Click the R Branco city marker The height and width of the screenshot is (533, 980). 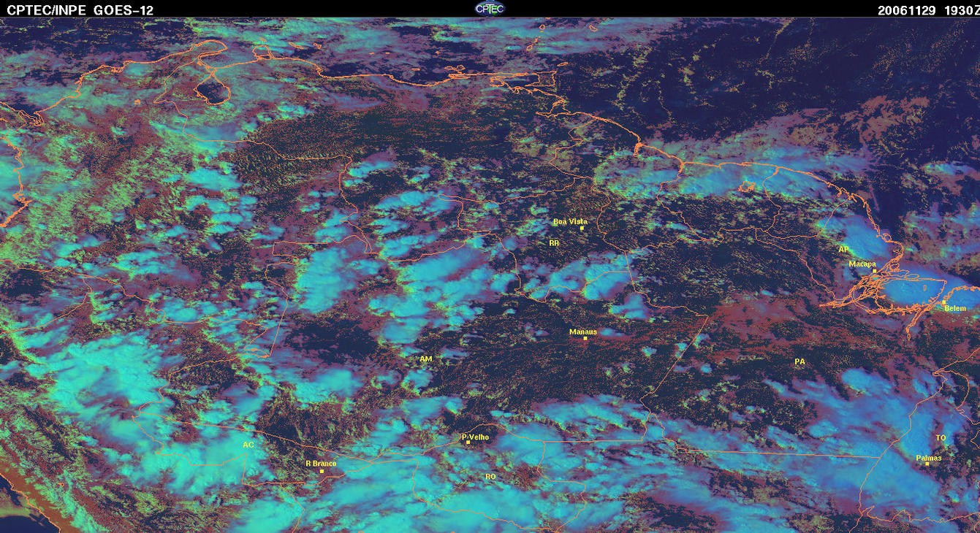click(322, 471)
